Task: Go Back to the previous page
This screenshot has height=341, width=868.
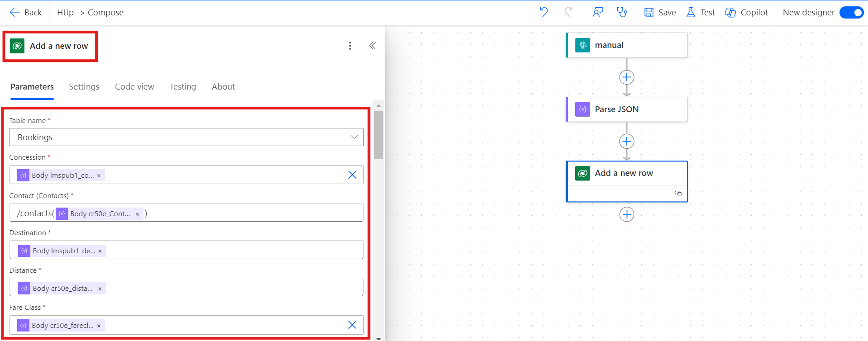Action: (26, 12)
